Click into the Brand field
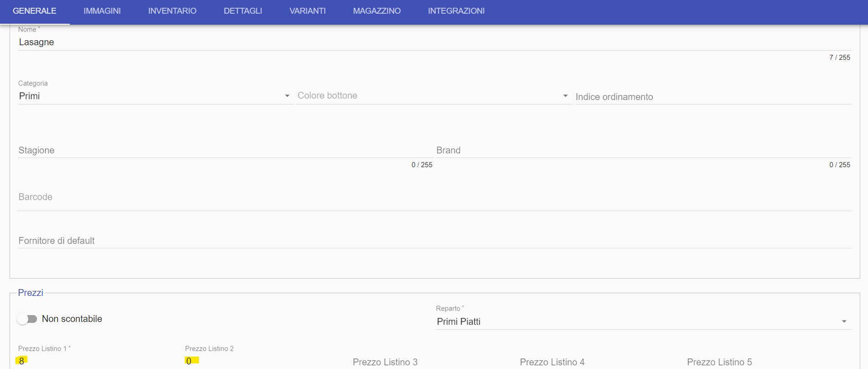The image size is (868, 369). (x=644, y=150)
